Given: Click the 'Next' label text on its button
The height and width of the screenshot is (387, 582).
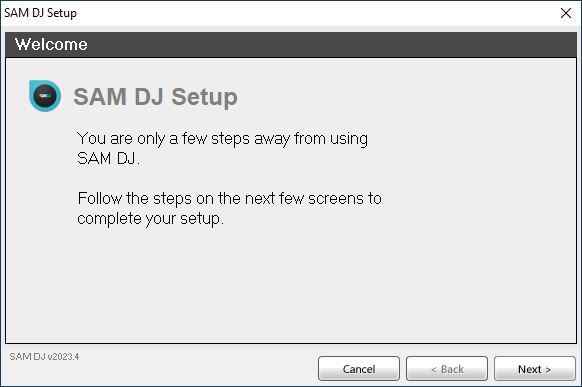Looking at the screenshot, I should point(530,369).
